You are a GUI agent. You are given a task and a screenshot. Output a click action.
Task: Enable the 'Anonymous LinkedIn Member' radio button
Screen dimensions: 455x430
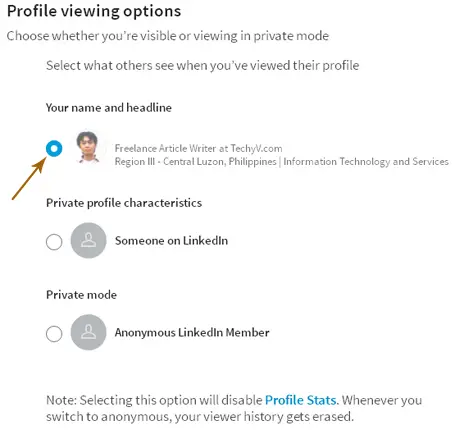tap(54, 334)
